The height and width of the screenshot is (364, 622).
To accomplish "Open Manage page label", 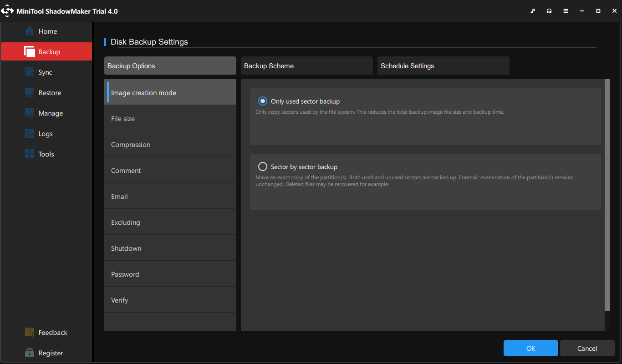I will tap(51, 113).
